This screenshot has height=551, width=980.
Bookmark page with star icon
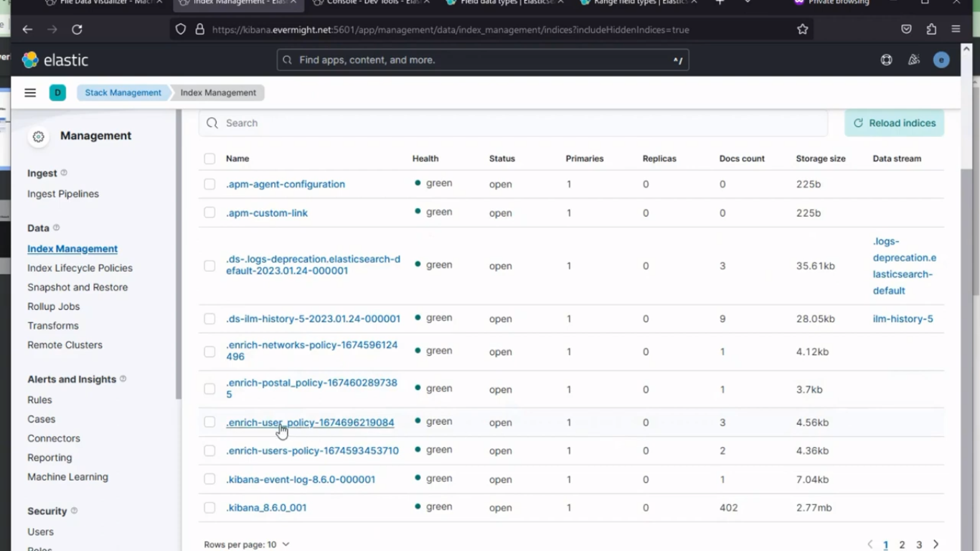pyautogui.click(x=802, y=29)
